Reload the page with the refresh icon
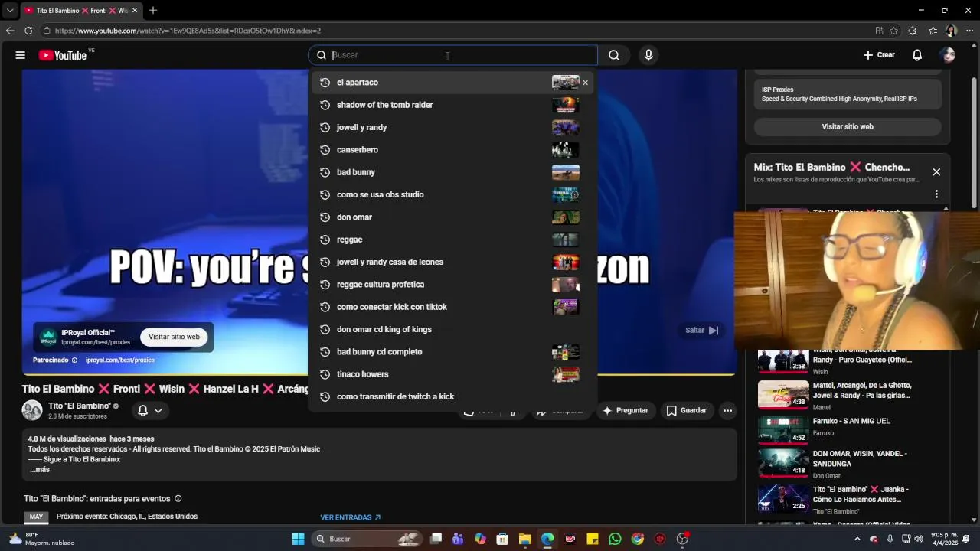980x551 pixels. [x=28, y=31]
